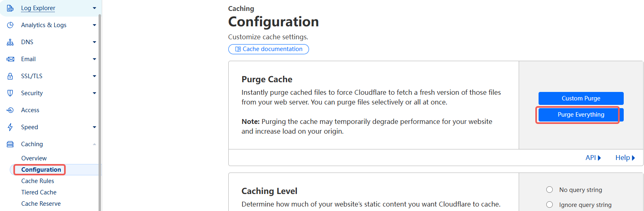644x211 pixels.
Task: Expand the DNS menu arrow
Action: [94, 42]
